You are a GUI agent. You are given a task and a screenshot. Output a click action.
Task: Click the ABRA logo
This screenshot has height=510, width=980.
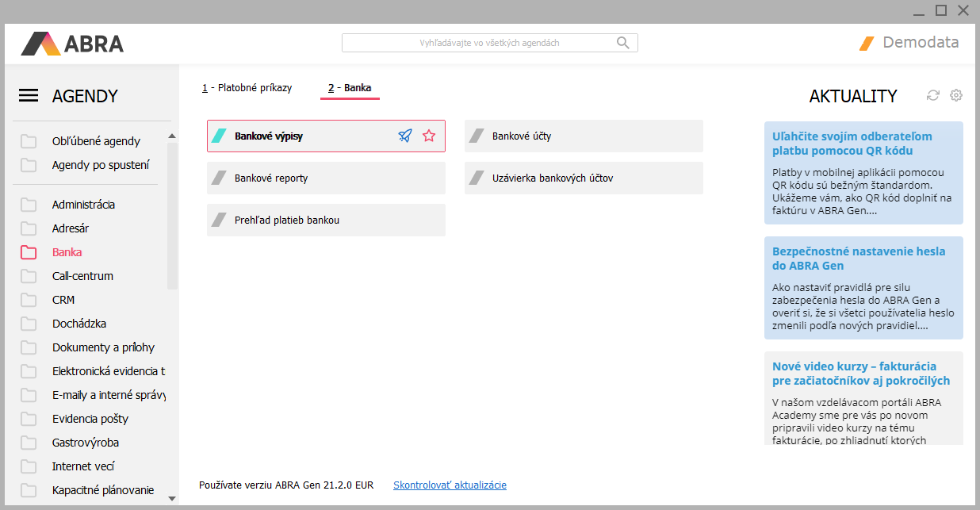click(x=72, y=43)
